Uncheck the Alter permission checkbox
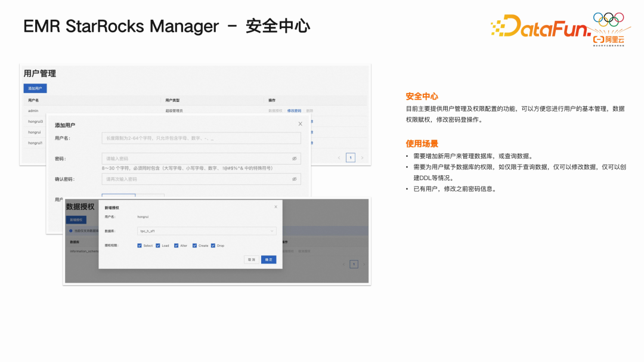This screenshot has height=362, width=644. click(176, 246)
